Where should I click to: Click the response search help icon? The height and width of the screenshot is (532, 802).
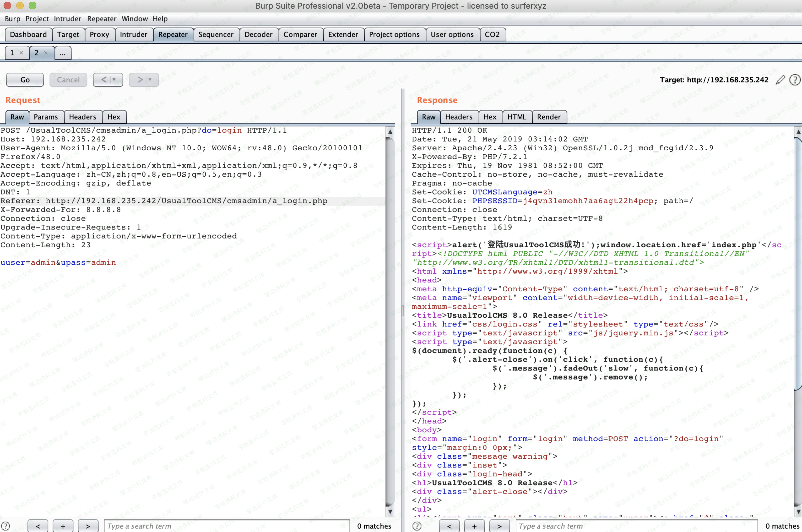pos(417,526)
